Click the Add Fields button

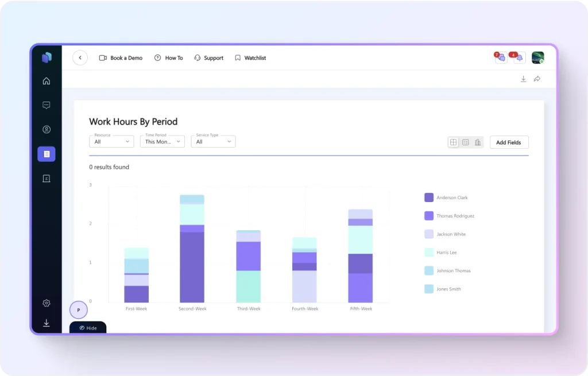pos(509,142)
